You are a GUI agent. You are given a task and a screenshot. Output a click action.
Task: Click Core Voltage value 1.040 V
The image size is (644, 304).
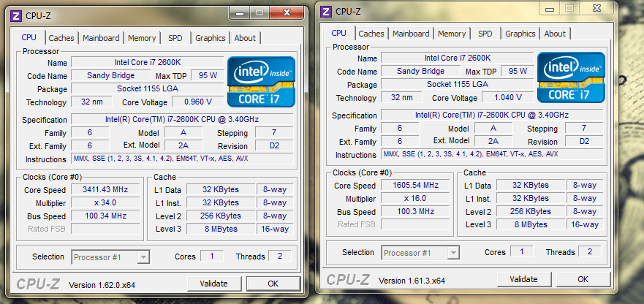coord(508,97)
